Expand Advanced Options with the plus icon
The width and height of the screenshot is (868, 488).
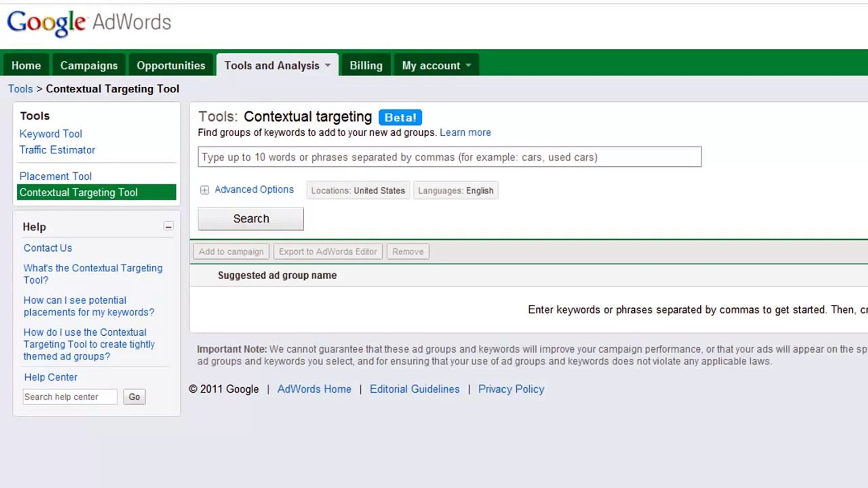click(204, 190)
